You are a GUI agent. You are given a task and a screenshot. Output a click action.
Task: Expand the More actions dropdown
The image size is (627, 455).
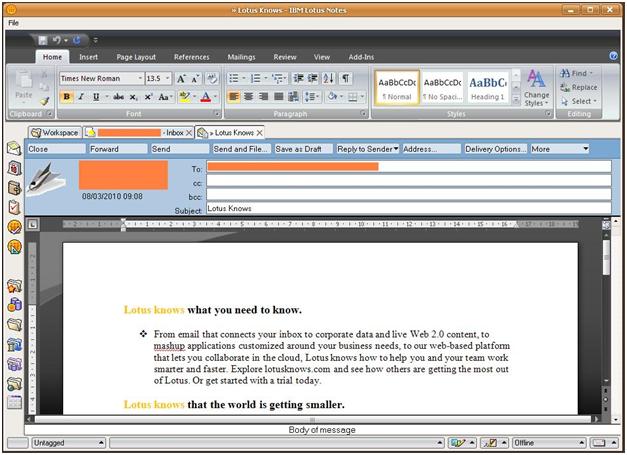coord(586,149)
